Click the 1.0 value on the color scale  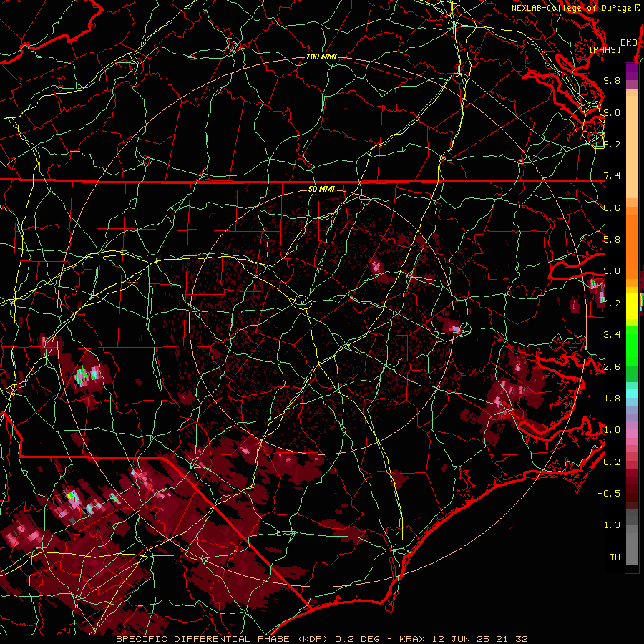(612, 430)
